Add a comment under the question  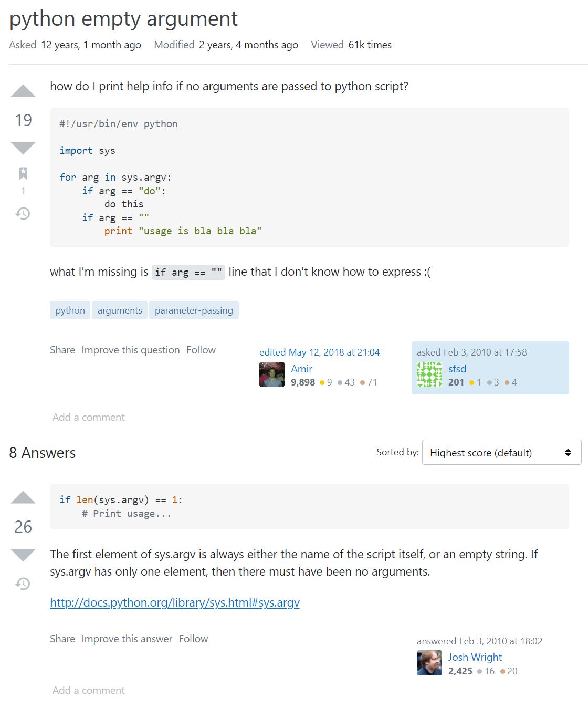pyautogui.click(x=88, y=417)
